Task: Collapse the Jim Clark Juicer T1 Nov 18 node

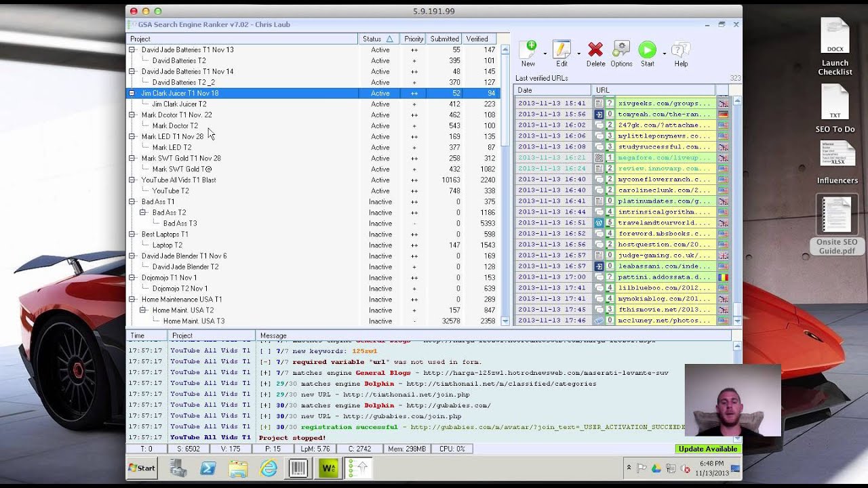Action: point(132,93)
